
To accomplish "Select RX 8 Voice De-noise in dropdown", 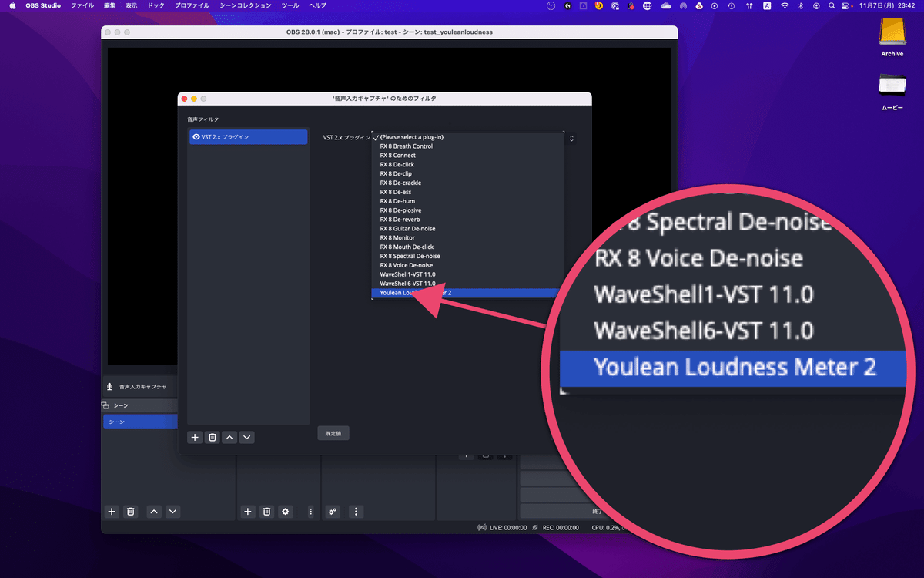I will [x=467, y=265].
